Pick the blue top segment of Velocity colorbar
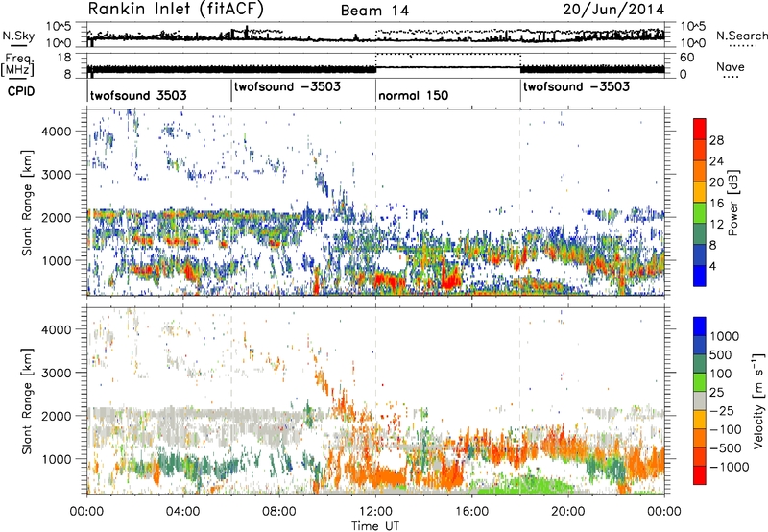Screen dimensions: 768x532 point(700,326)
